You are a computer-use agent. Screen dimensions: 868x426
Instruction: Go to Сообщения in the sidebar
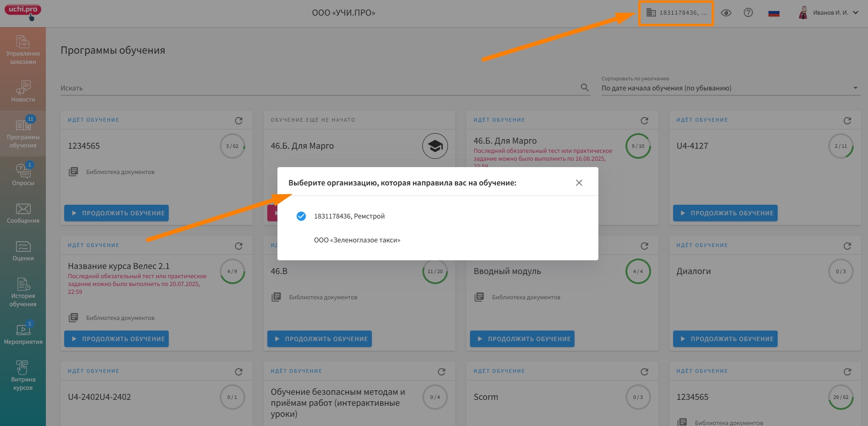pyautogui.click(x=23, y=213)
